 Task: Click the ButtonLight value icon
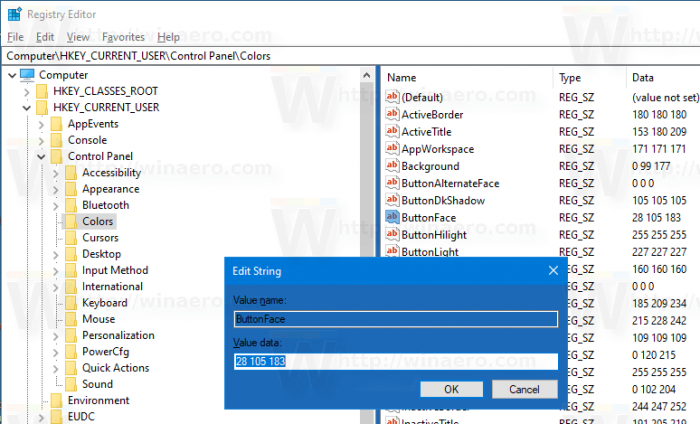392,251
